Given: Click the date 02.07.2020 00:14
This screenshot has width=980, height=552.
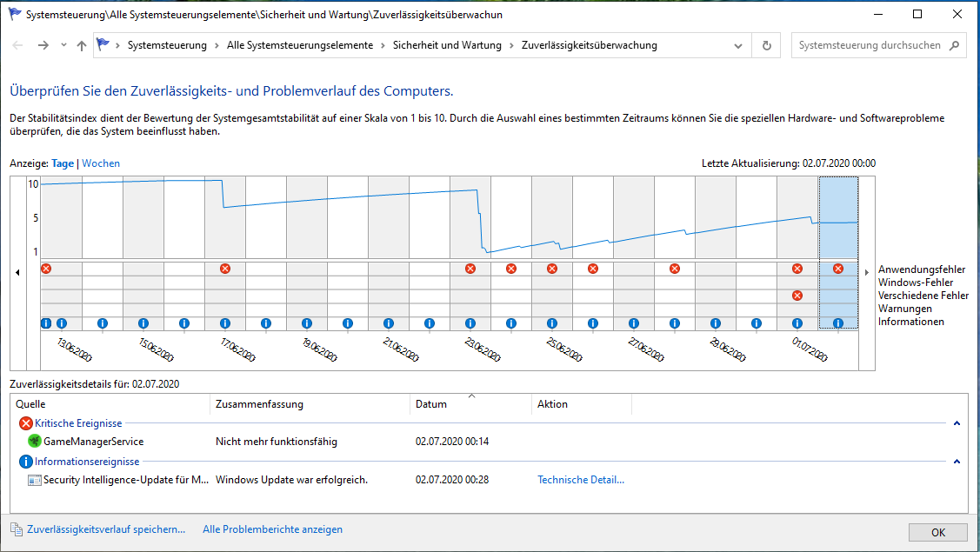Looking at the screenshot, I should [x=452, y=442].
